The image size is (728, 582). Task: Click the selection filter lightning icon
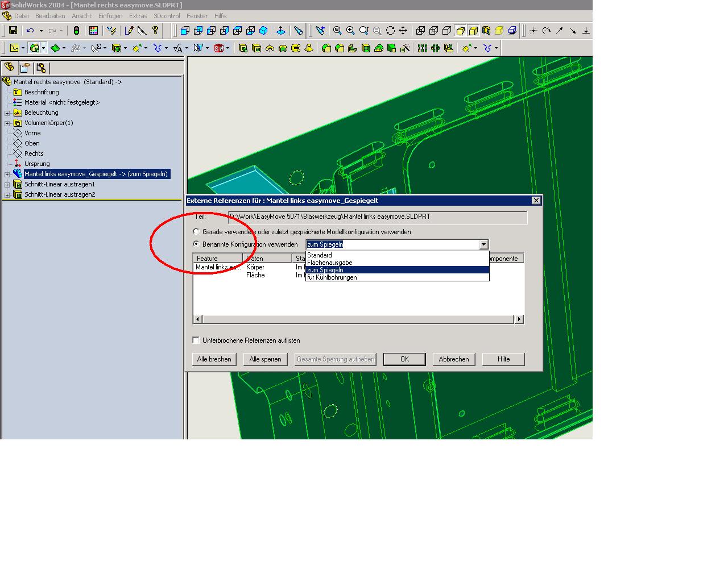111,31
